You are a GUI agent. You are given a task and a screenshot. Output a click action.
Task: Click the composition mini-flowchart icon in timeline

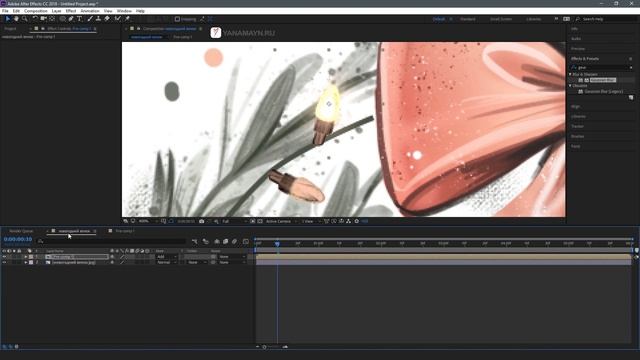[195, 242]
